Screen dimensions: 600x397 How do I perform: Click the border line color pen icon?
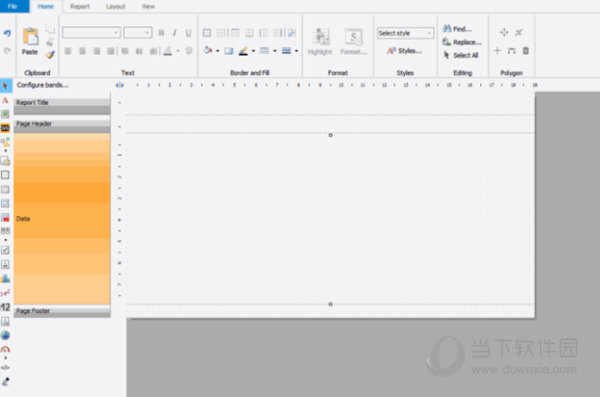click(x=243, y=51)
